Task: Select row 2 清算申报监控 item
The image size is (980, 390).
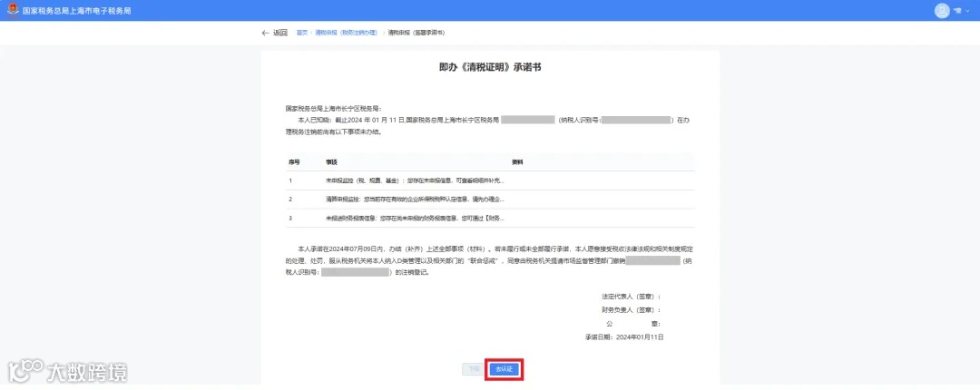Action: coord(490,200)
